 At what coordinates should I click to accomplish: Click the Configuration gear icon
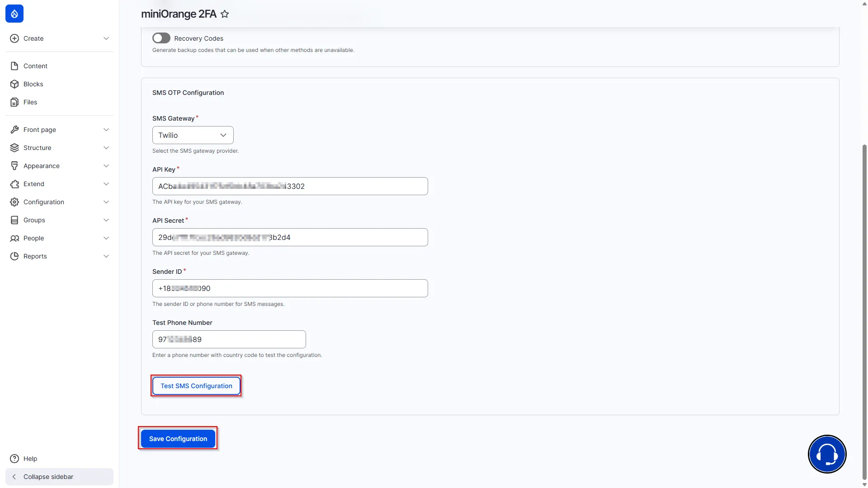click(14, 202)
